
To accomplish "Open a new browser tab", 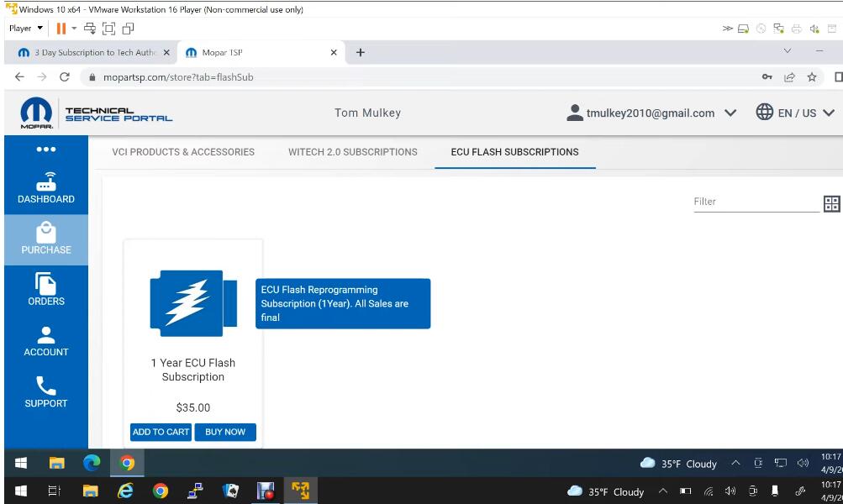I will click(x=361, y=53).
